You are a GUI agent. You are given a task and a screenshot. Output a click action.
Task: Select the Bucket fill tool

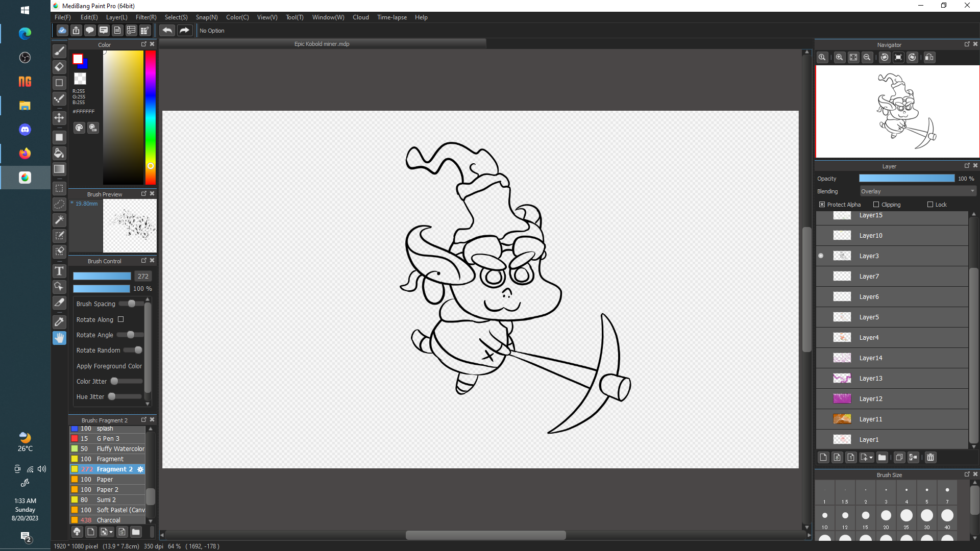click(x=59, y=153)
